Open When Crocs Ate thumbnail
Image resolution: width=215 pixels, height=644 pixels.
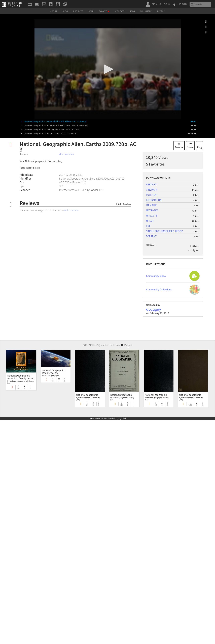click(56, 358)
